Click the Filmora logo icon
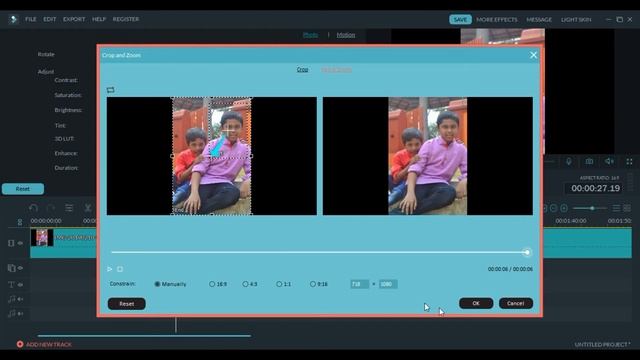Screen dimensions: 640x360 point(13,19)
